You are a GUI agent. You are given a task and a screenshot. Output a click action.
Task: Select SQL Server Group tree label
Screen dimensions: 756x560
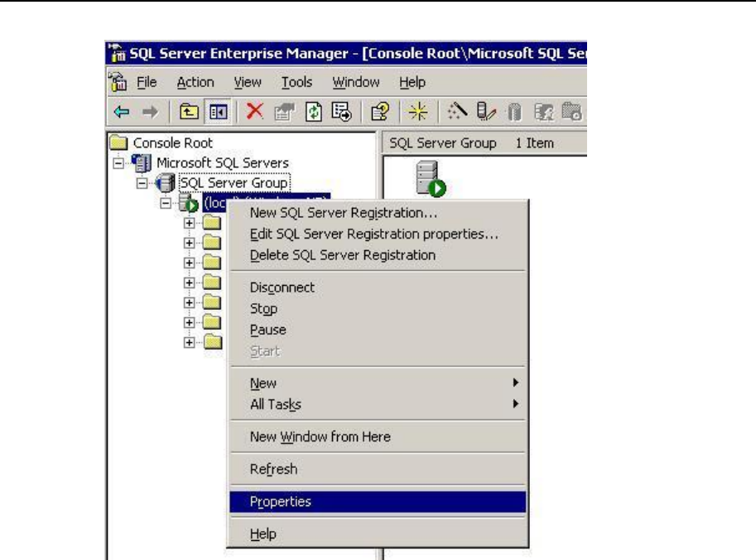coord(234,183)
